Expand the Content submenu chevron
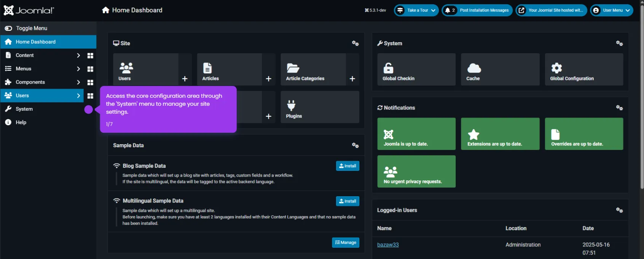Screen dimensions: 644x259 pyautogui.click(x=78, y=55)
